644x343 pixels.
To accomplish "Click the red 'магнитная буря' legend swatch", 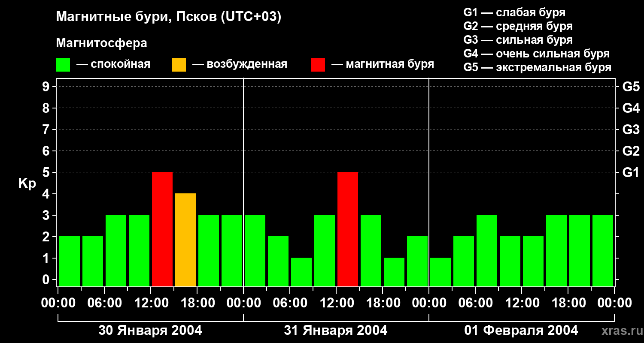I will click(318, 65).
